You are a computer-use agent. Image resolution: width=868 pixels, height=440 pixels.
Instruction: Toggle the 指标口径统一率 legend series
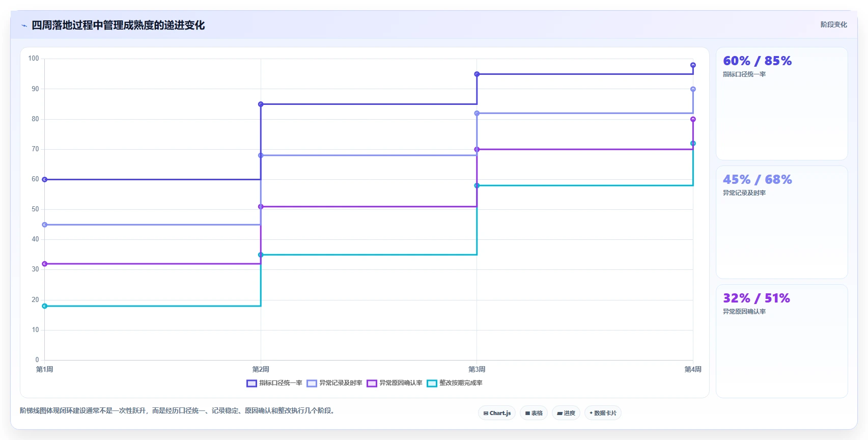coord(274,383)
